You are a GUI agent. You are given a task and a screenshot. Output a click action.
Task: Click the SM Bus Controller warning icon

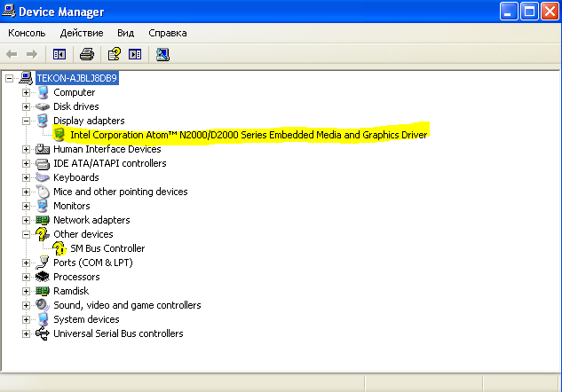tap(59, 248)
